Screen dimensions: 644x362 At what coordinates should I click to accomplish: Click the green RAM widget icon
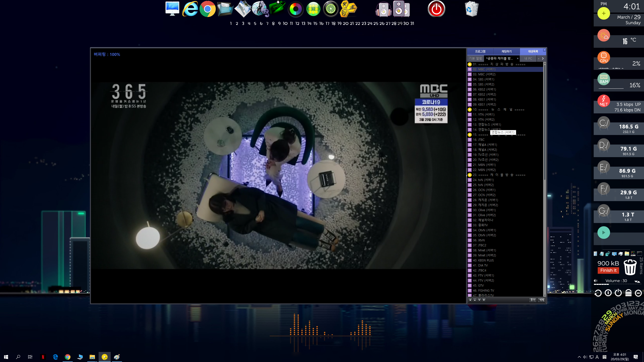(604, 79)
